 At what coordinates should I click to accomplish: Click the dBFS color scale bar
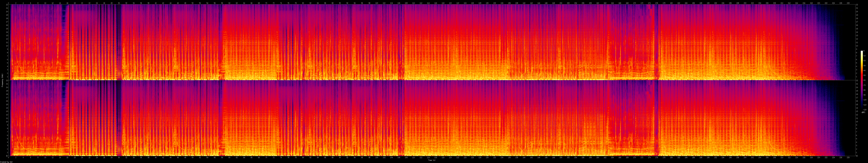tap(862, 80)
